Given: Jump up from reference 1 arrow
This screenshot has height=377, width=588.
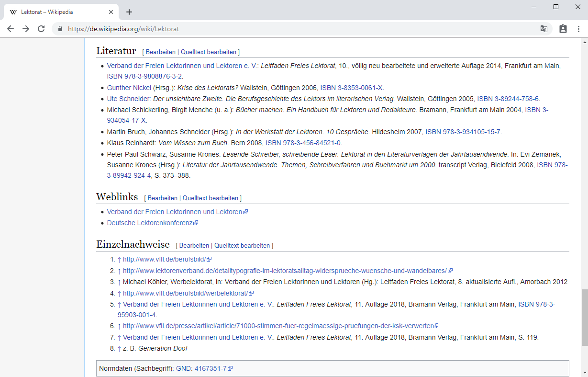Looking at the screenshot, I should tap(119, 259).
